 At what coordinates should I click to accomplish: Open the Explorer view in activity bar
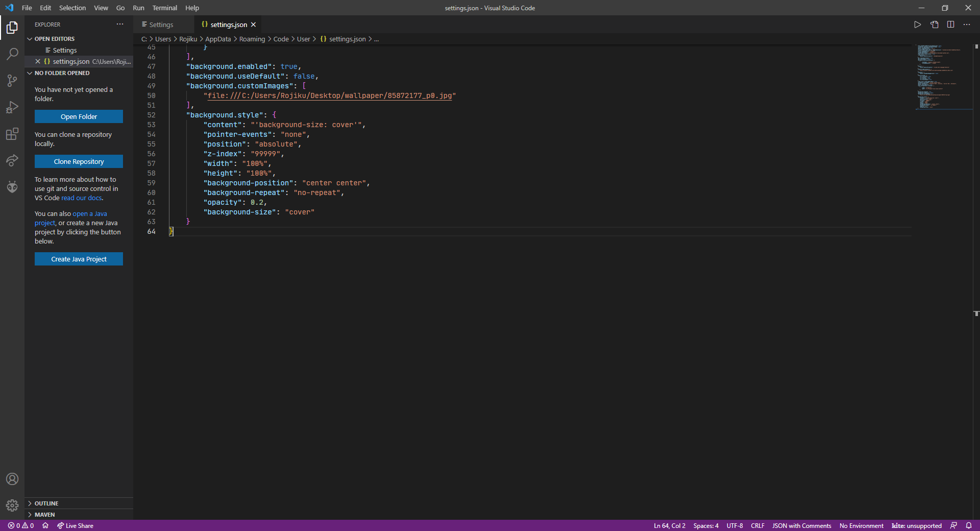[x=12, y=28]
